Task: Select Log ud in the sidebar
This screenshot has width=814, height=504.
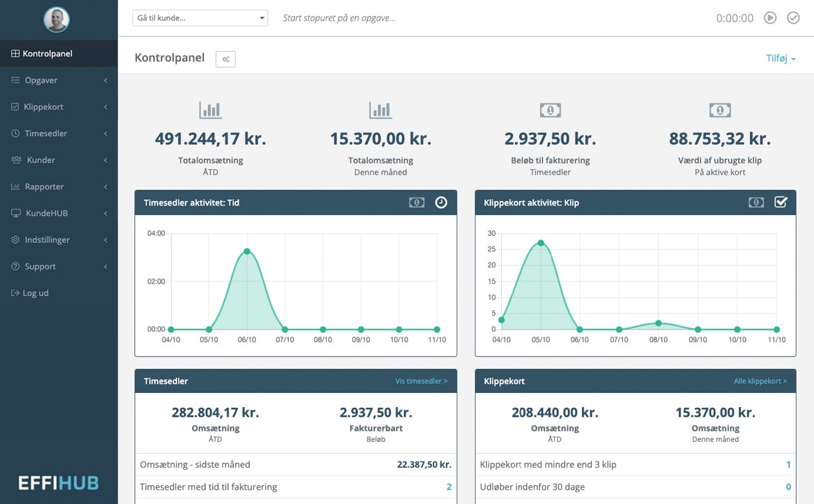Action: click(36, 293)
